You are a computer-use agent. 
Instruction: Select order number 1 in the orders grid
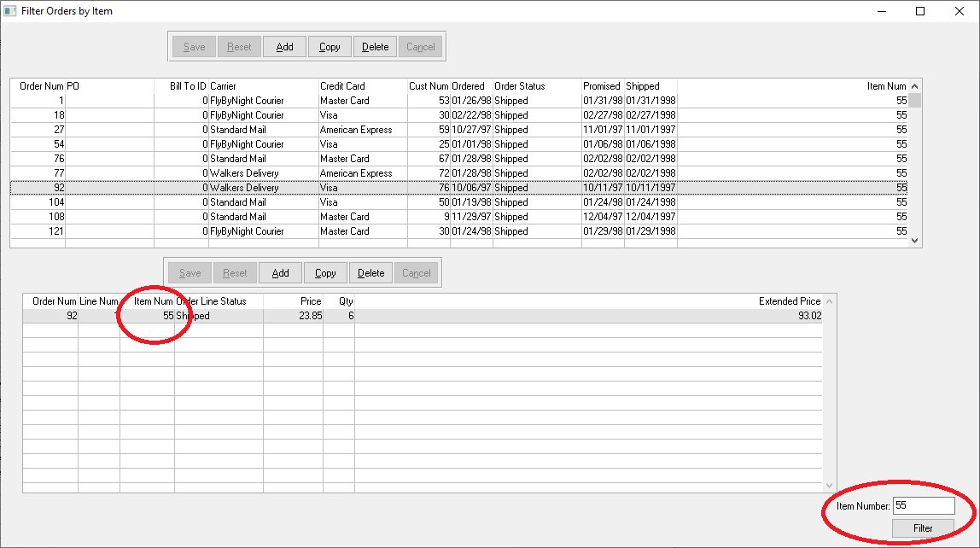coord(61,101)
